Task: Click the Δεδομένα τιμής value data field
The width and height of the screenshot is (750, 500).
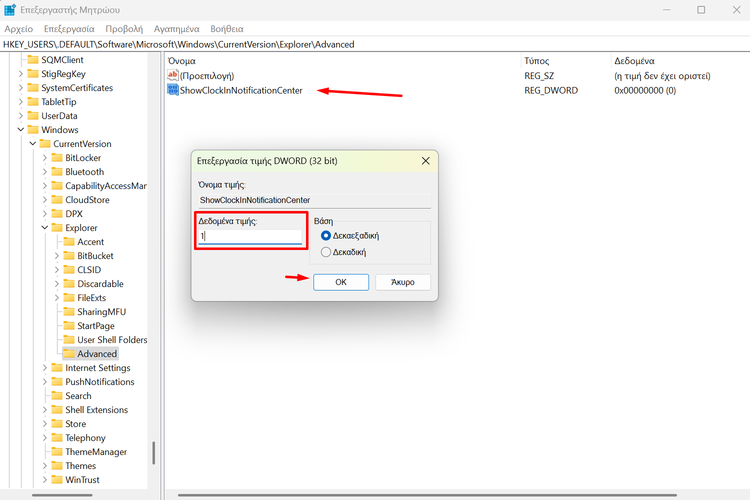Action: (250, 236)
